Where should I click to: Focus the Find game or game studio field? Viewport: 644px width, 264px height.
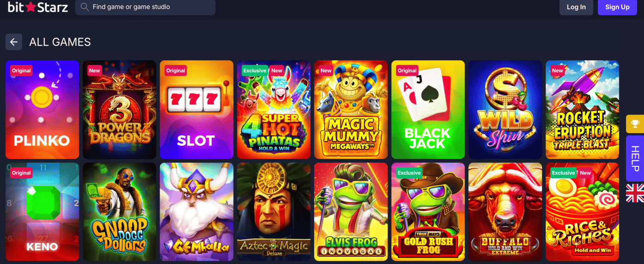pos(145,7)
